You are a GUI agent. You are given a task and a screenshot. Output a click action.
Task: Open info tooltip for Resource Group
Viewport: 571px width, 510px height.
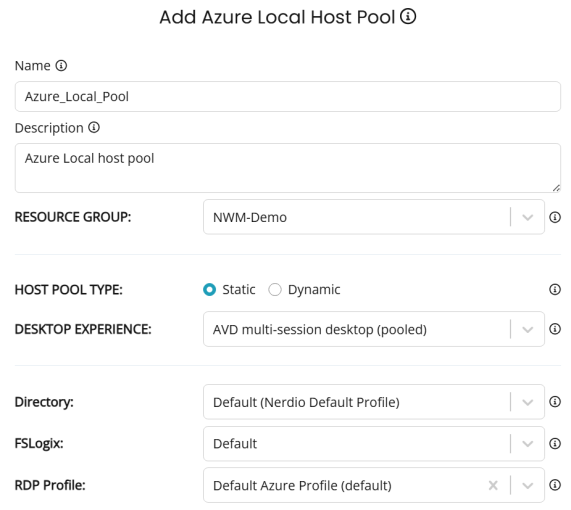click(x=555, y=217)
